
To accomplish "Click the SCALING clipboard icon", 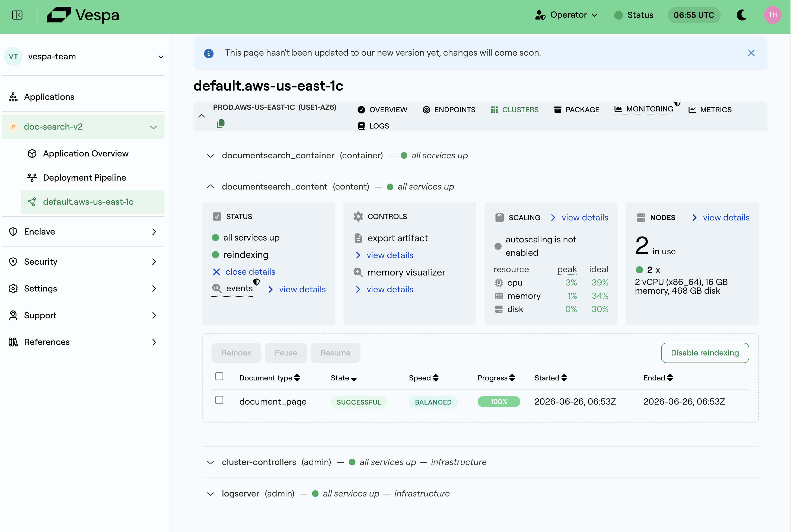I will tap(499, 217).
